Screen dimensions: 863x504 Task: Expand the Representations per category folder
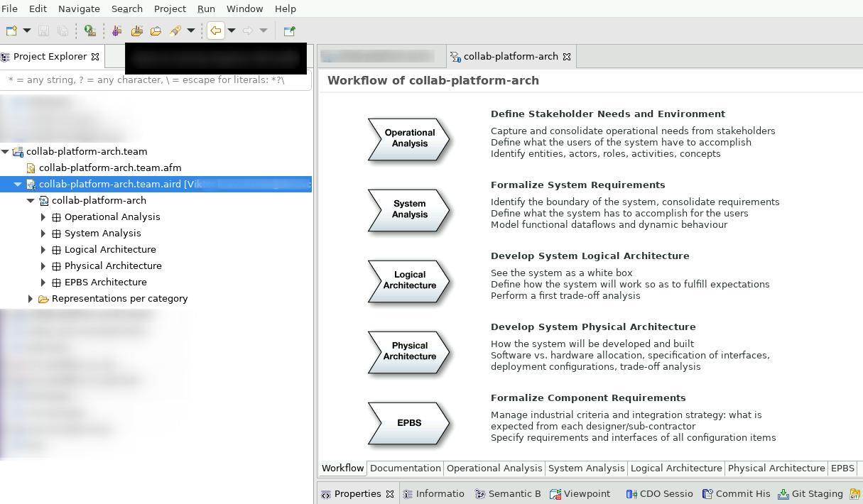(31, 298)
